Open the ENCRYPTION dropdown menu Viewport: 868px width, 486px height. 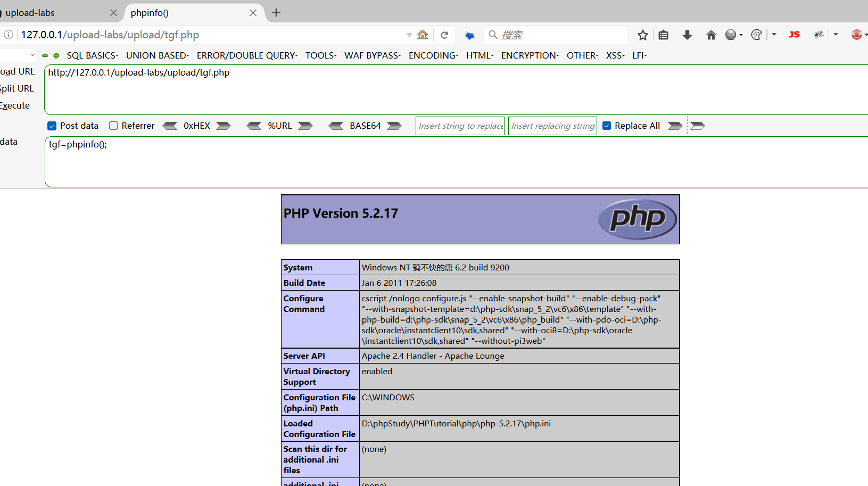click(x=530, y=55)
